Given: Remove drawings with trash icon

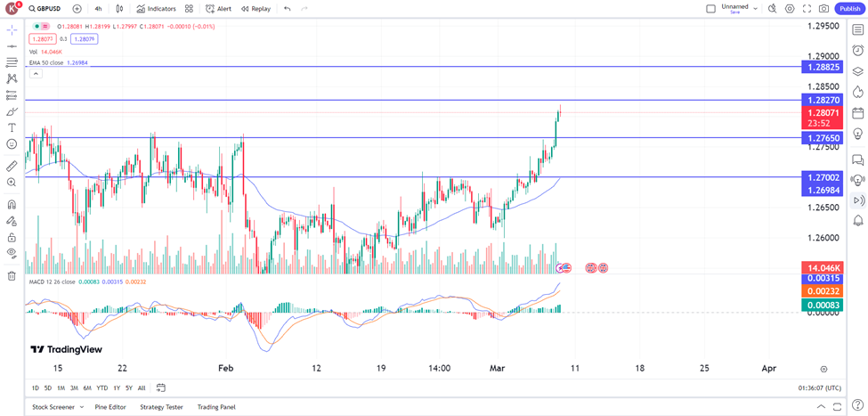Looking at the screenshot, I should tap(12, 276).
